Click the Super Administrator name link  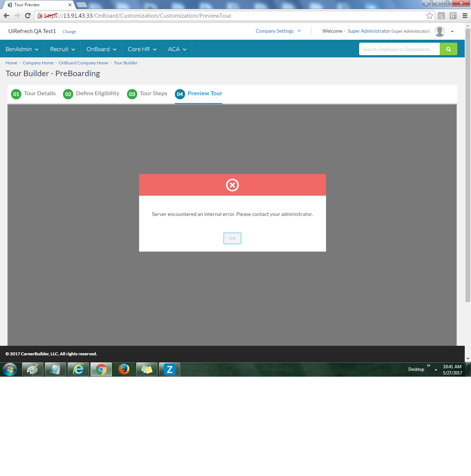click(x=369, y=31)
